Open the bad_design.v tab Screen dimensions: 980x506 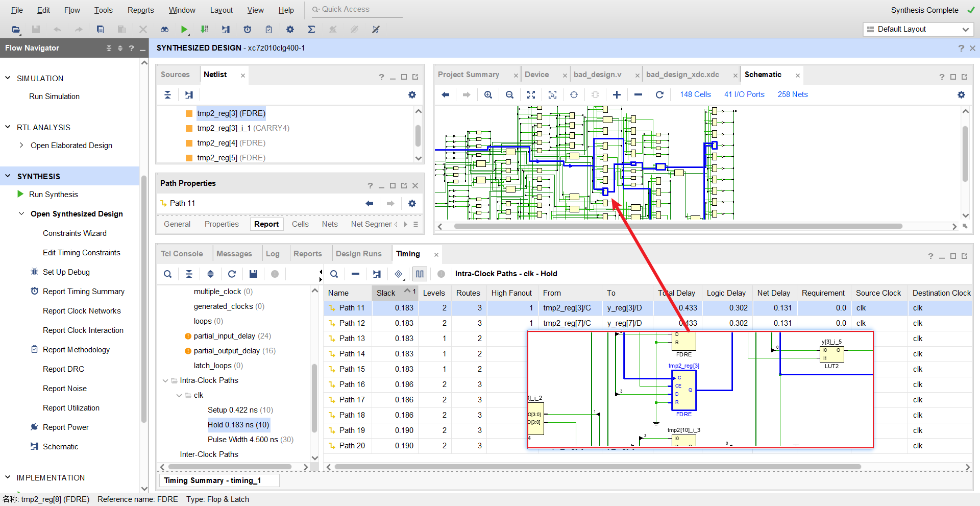click(597, 75)
